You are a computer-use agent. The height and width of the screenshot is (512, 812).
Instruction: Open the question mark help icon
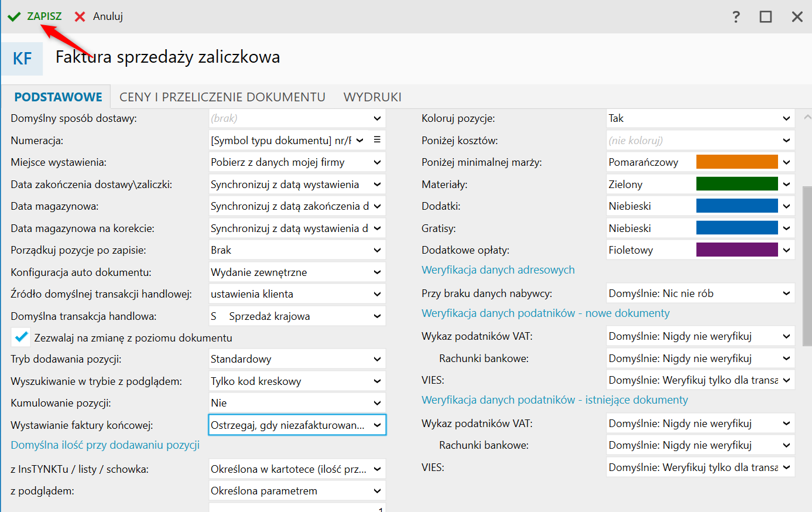click(x=736, y=16)
